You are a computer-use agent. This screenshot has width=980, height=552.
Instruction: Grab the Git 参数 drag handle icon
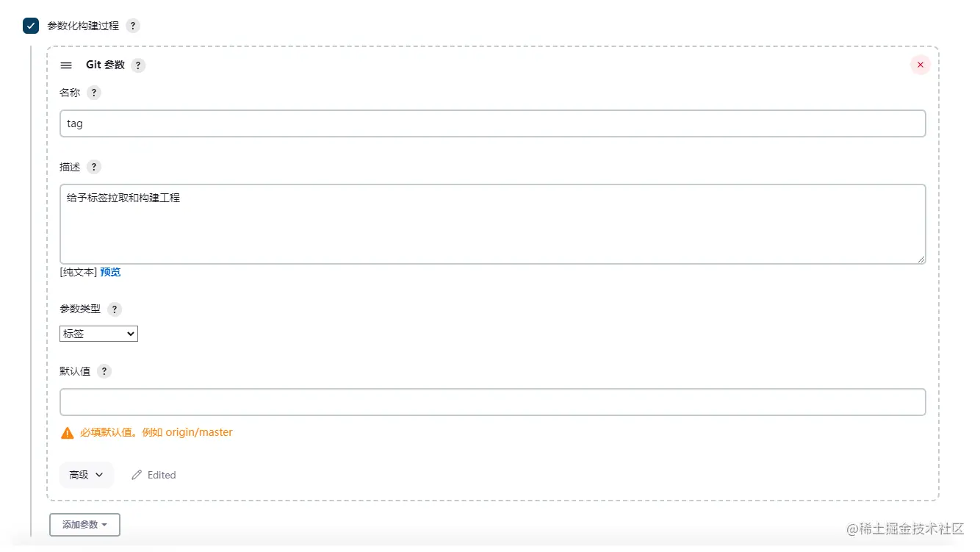click(66, 65)
